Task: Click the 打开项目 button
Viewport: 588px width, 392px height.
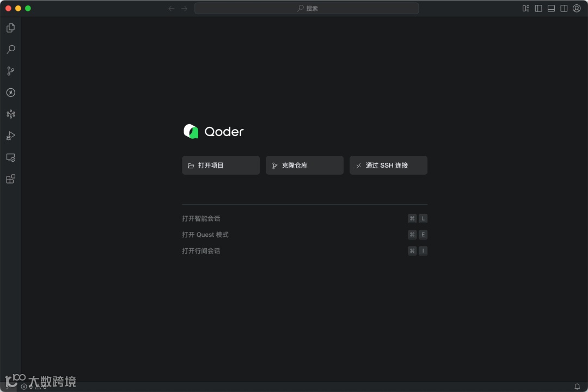Action: tap(221, 165)
